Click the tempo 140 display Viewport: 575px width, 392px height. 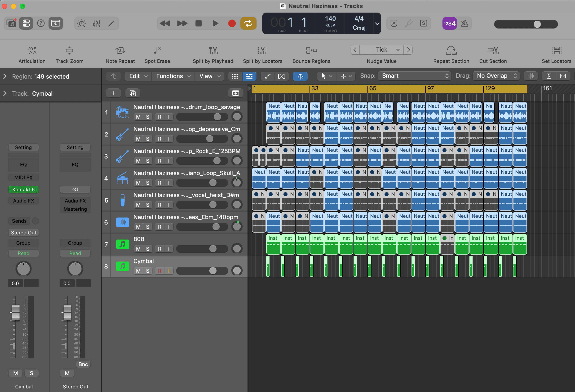coord(330,19)
